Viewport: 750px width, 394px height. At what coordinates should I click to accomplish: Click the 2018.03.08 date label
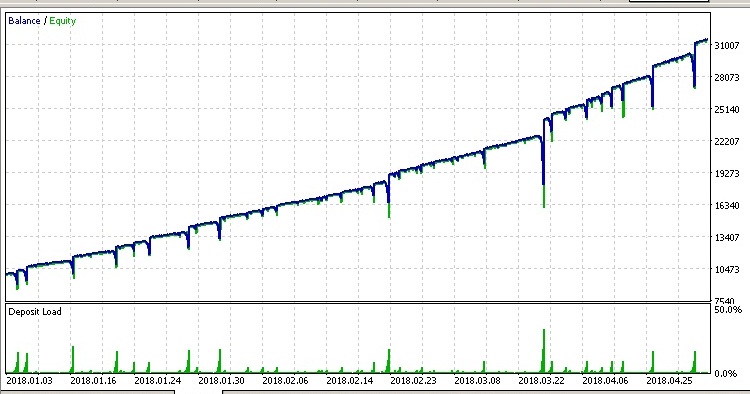coord(477,381)
